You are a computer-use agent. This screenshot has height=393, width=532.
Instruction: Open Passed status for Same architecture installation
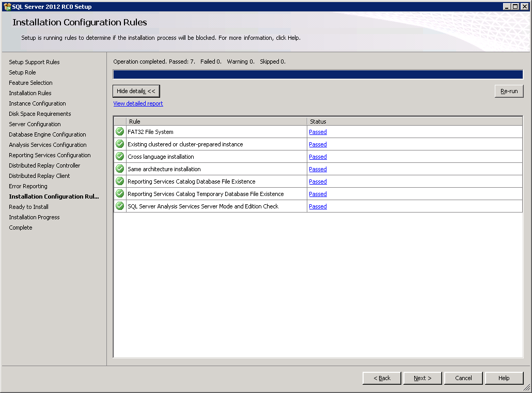[318, 169]
